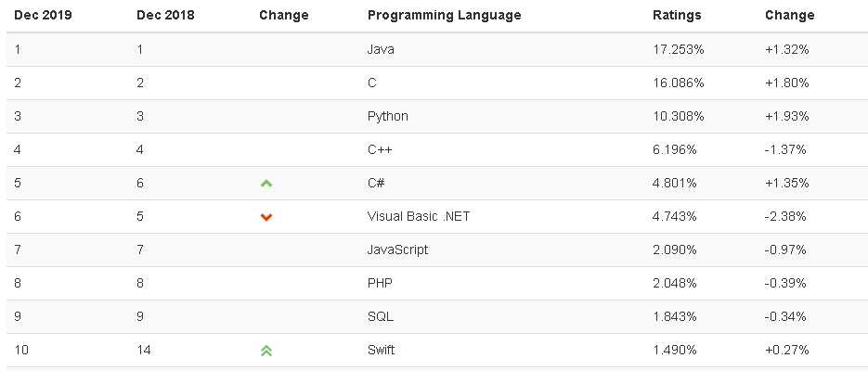The image size is (868, 371).
Task: Click the -2.38% change value
Action: click(x=785, y=216)
